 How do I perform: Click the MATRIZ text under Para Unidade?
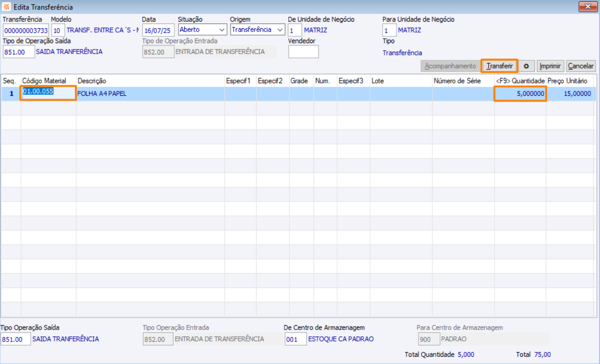(x=409, y=30)
